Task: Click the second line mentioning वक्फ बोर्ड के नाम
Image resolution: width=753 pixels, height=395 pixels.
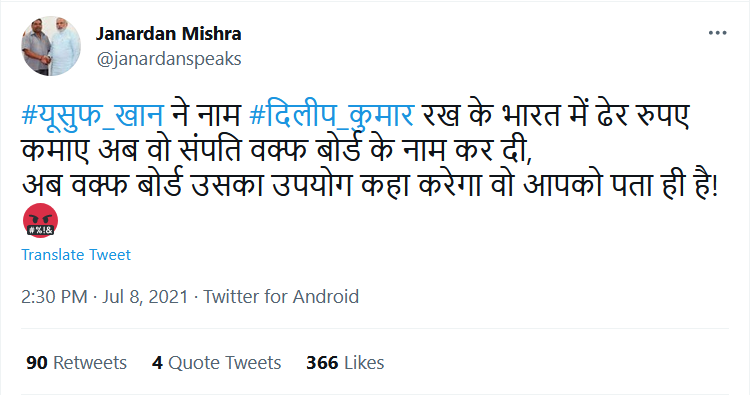Action: tap(277, 151)
